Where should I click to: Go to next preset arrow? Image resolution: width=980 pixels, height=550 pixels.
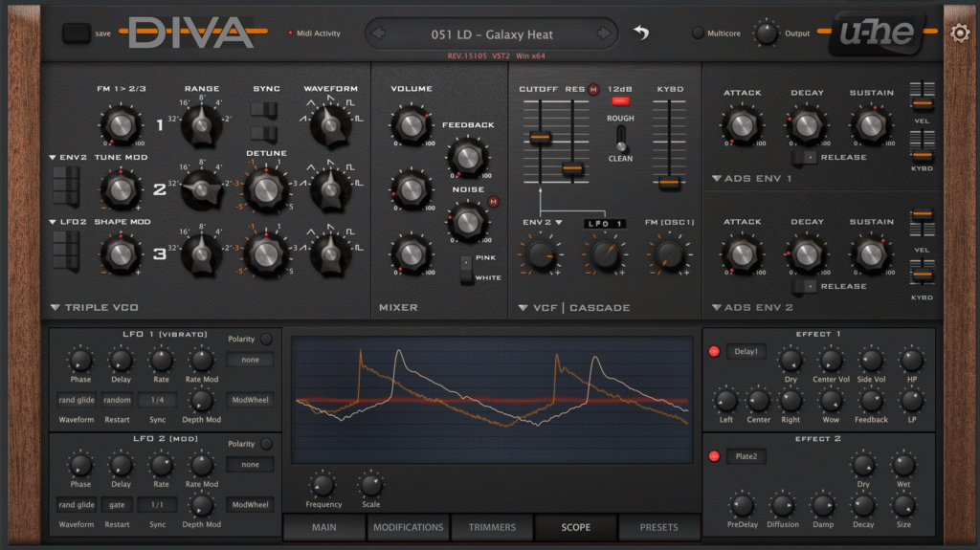tap(603, 33)
